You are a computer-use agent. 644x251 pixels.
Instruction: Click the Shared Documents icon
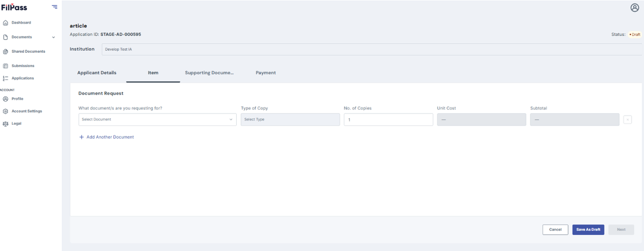5,52
